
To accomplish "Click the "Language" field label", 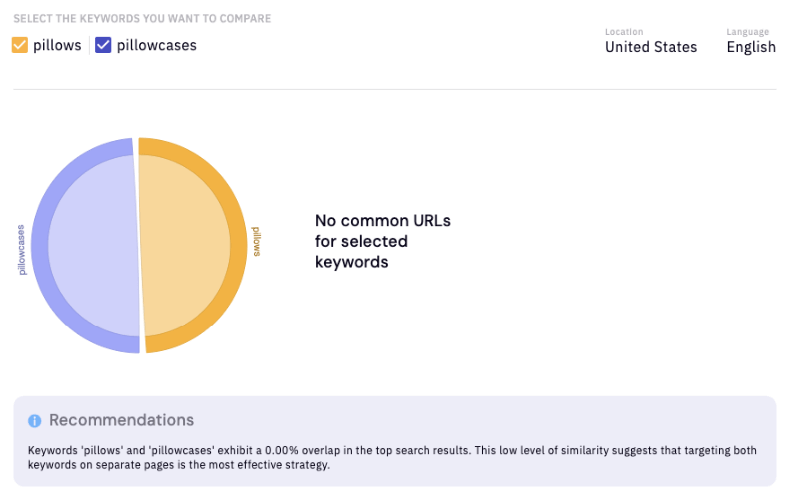I will 748,32.
